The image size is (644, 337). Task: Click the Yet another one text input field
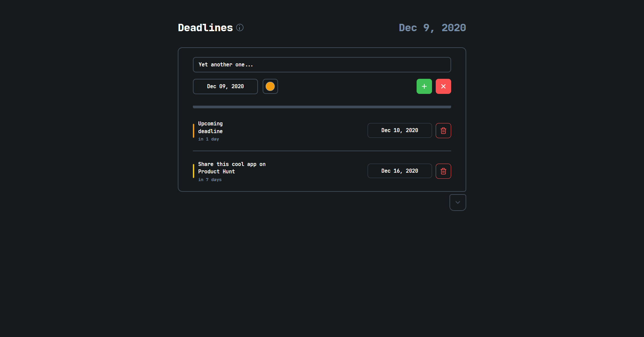pos(322,64)
